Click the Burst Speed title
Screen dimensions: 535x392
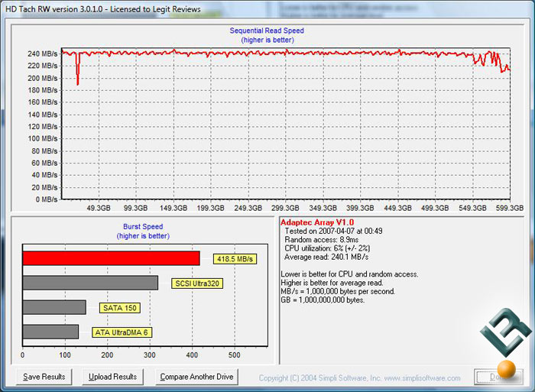click(x=143, y=226)
